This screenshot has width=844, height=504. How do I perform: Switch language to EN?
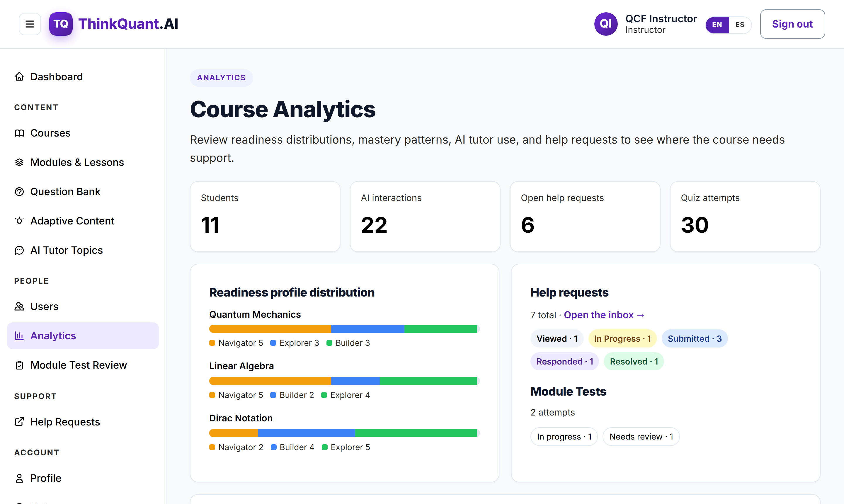point(717,25)
